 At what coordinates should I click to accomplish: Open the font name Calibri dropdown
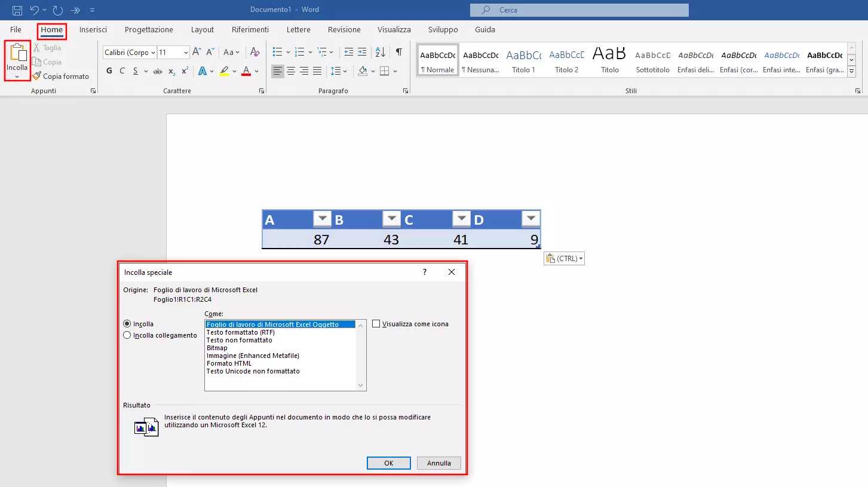click(153, 53)
